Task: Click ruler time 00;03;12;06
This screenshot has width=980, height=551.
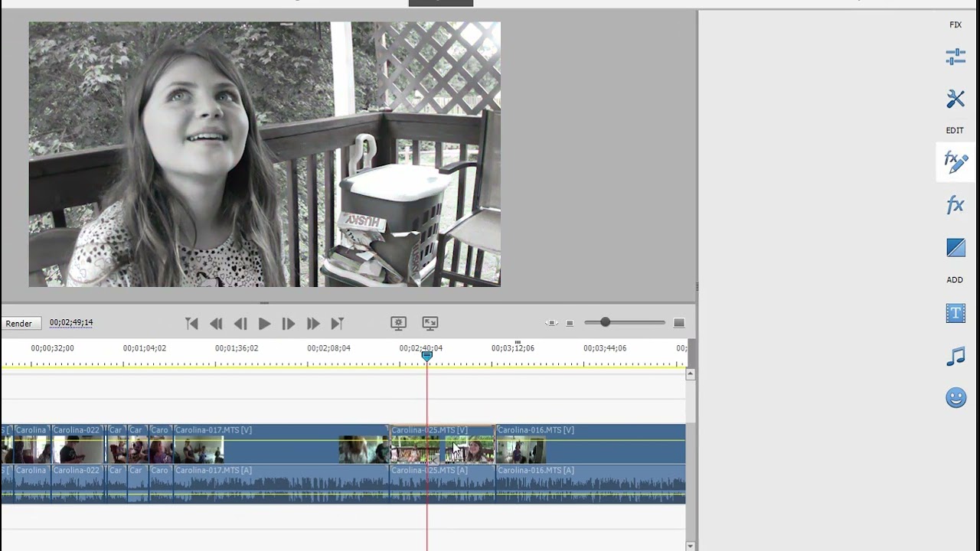Action: (x=513, y=348)
